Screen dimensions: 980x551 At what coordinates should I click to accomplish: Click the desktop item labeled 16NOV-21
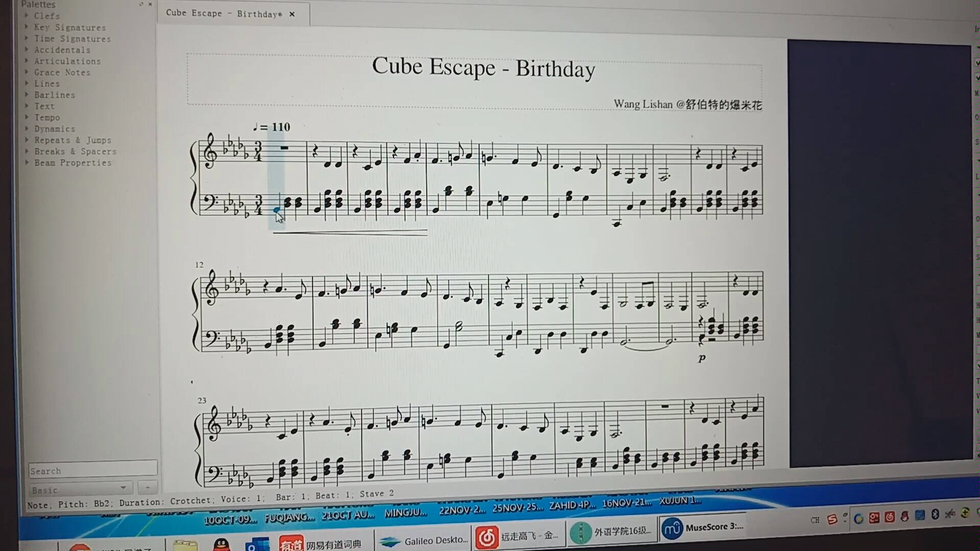click(626, 502)
